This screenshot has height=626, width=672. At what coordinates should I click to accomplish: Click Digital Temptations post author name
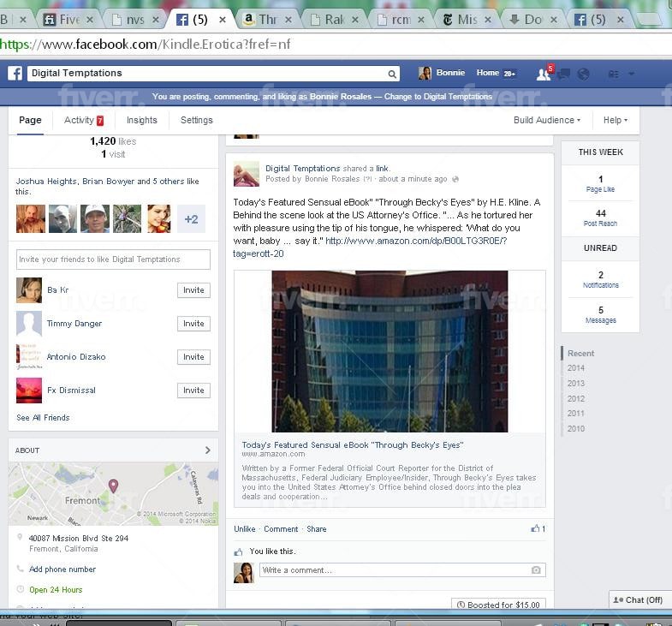click(x=302, y=169)
